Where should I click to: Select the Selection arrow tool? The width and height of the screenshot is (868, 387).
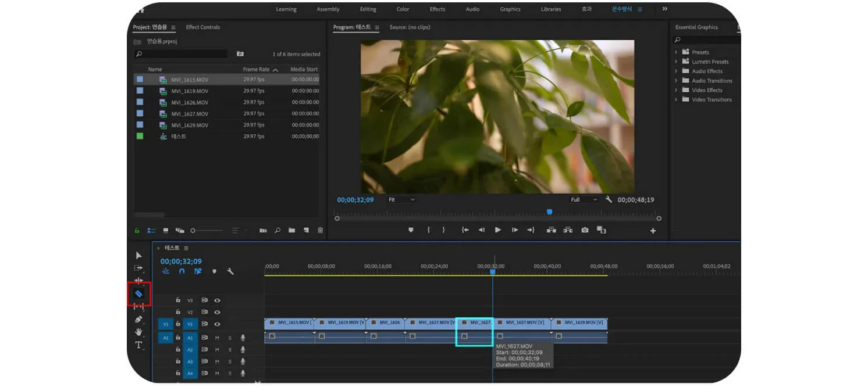138,255
